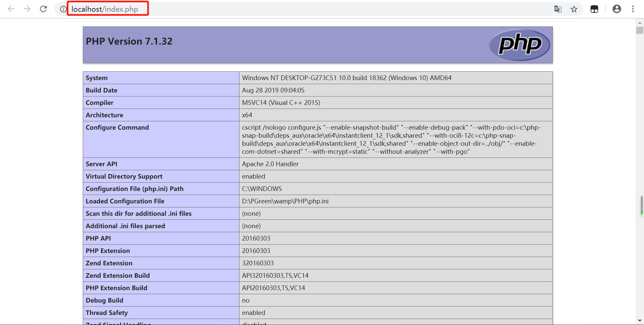Open the user profile avatar
The width and height of the screenshot is (644, 325).
617,9
